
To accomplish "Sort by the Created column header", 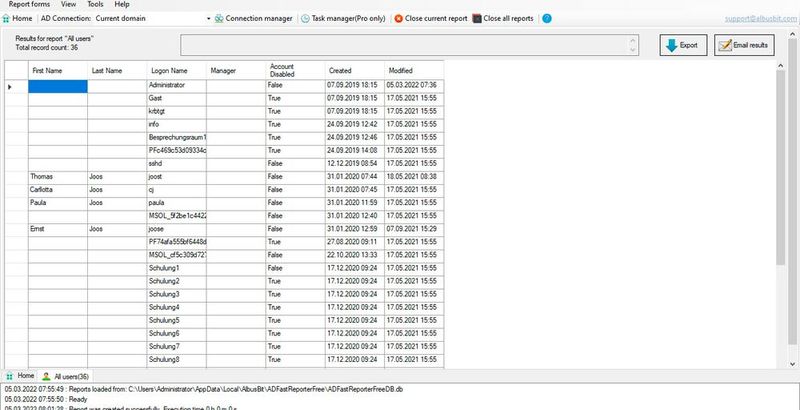I will coord(355,70).
